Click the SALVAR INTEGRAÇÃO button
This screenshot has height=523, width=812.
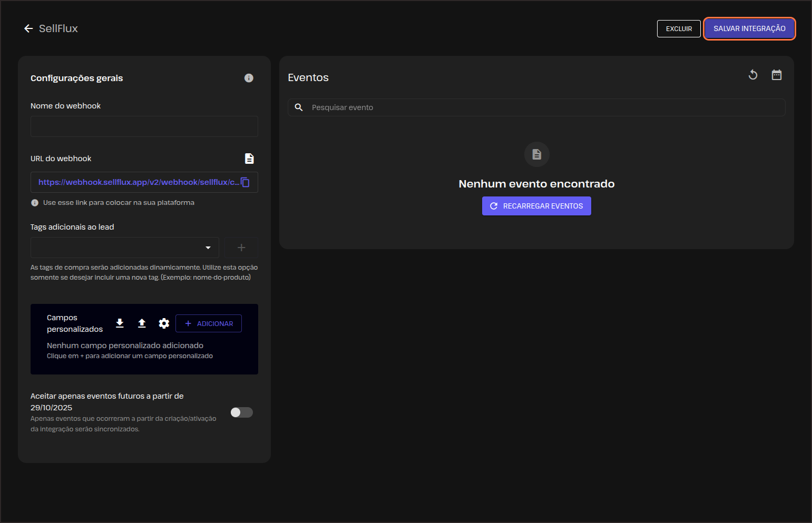click(749, 28)
